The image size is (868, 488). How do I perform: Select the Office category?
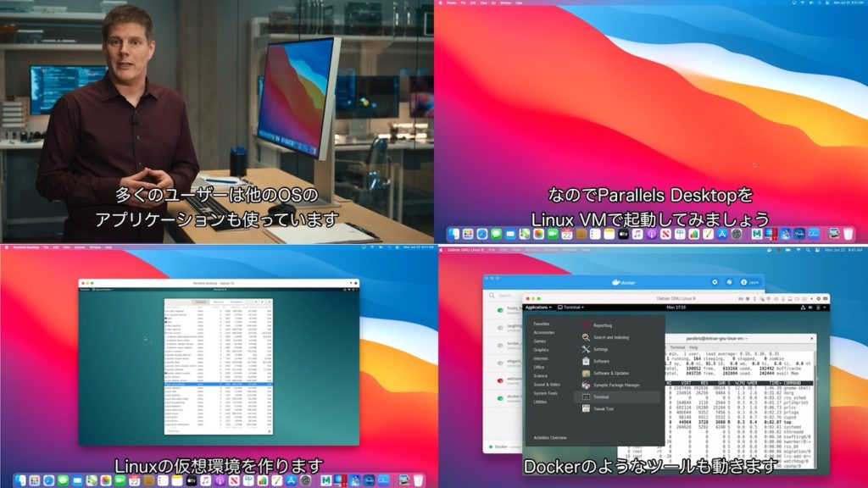(538, 368)
